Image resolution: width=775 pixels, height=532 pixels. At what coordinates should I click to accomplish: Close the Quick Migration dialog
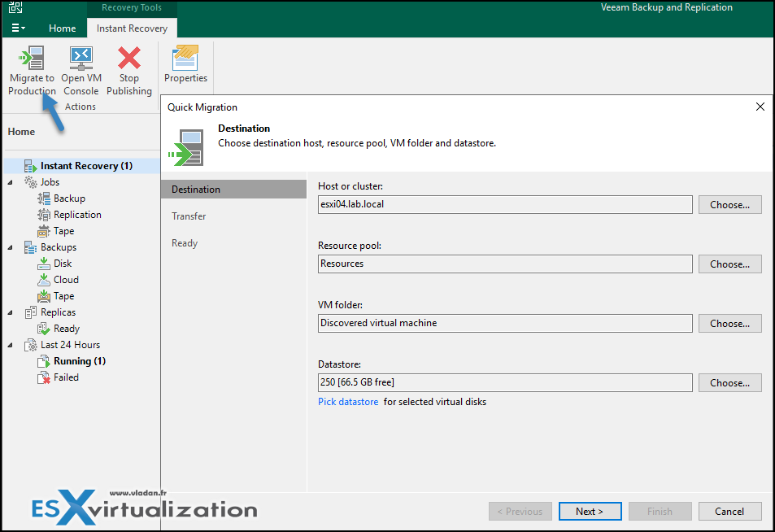tap(760, 107)
